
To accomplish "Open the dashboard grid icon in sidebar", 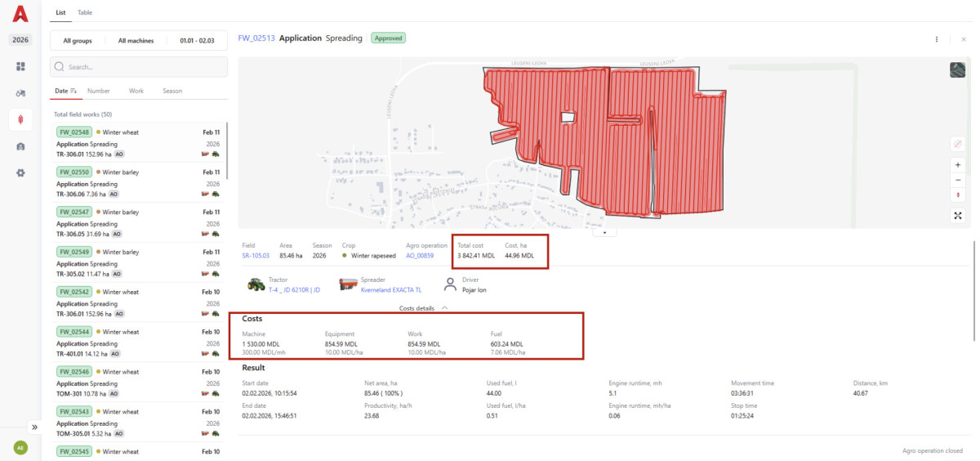I will click(x=20, y=66).
